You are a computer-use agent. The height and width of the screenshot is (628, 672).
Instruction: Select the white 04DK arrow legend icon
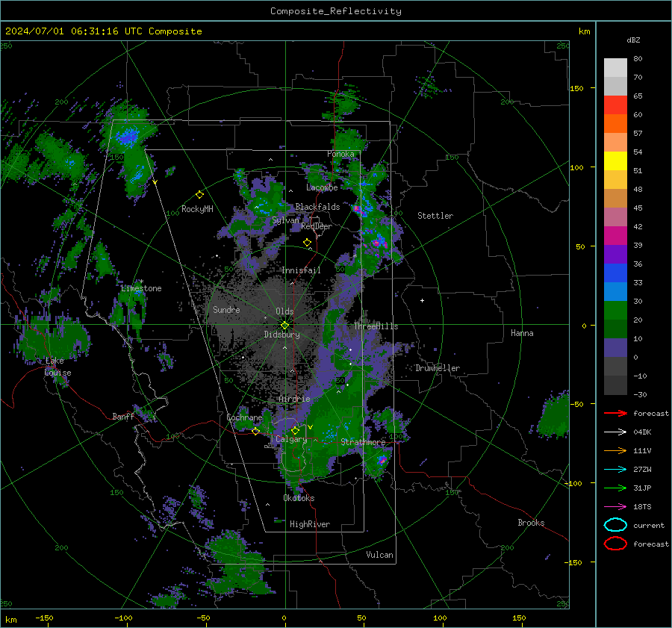[615, 432]
